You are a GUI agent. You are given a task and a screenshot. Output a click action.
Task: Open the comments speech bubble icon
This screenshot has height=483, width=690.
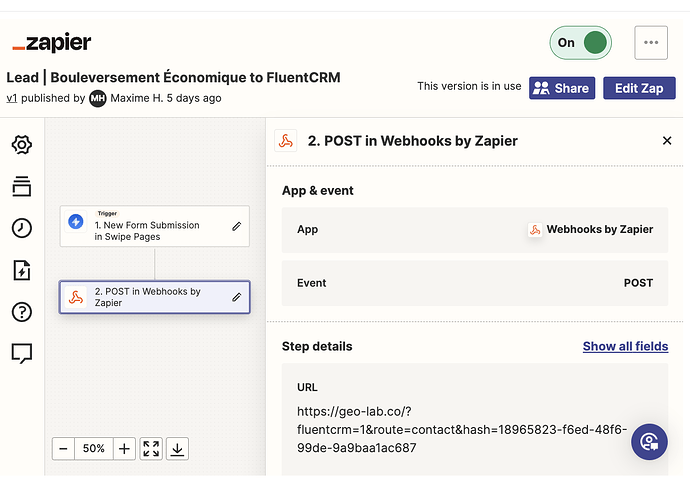click(x=21, y=352)
